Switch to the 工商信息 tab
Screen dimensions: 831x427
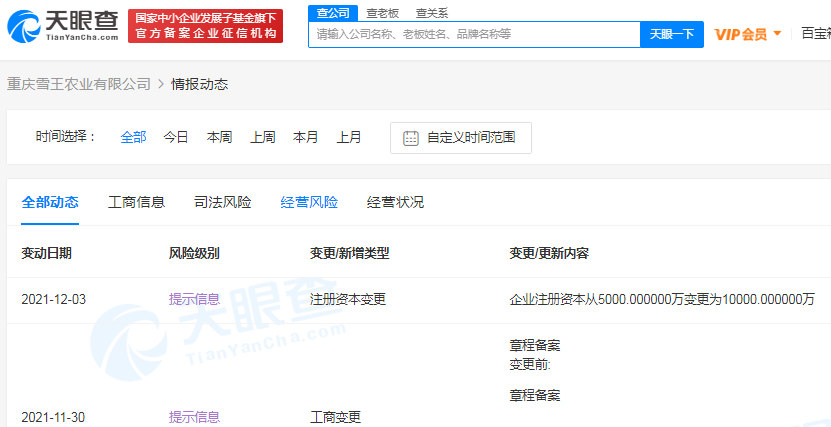(136, 202)
